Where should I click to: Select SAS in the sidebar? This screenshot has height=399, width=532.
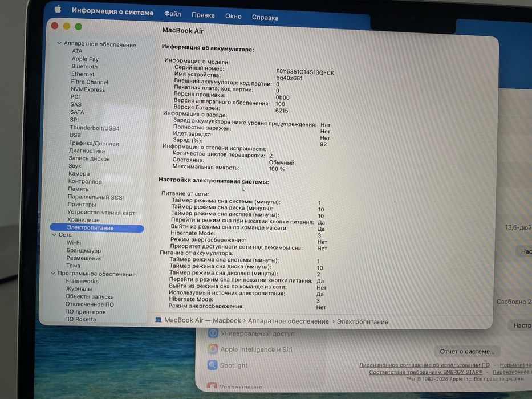pos(76,104)
